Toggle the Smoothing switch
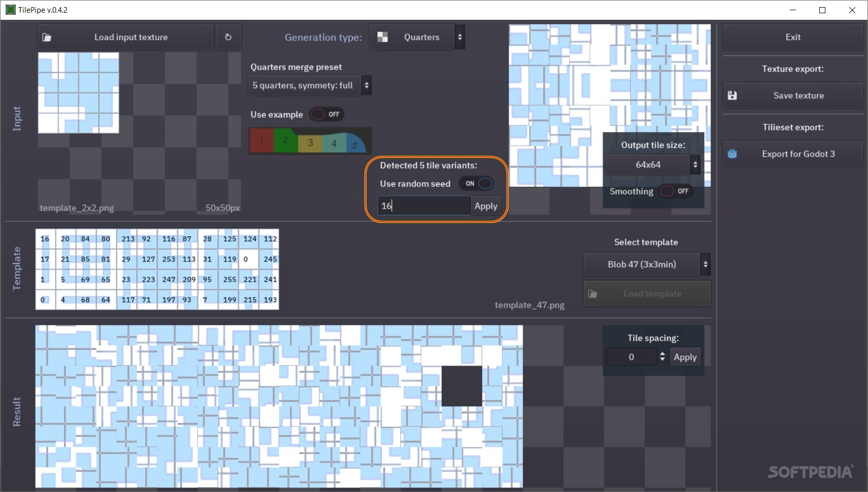The image size is (868, 492). (676, 191)
